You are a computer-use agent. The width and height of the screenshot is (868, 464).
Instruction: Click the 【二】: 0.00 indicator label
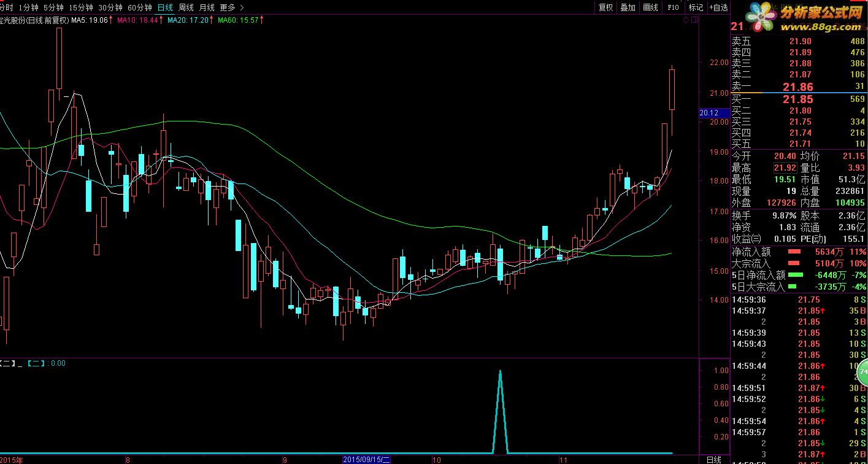[47, 363]
